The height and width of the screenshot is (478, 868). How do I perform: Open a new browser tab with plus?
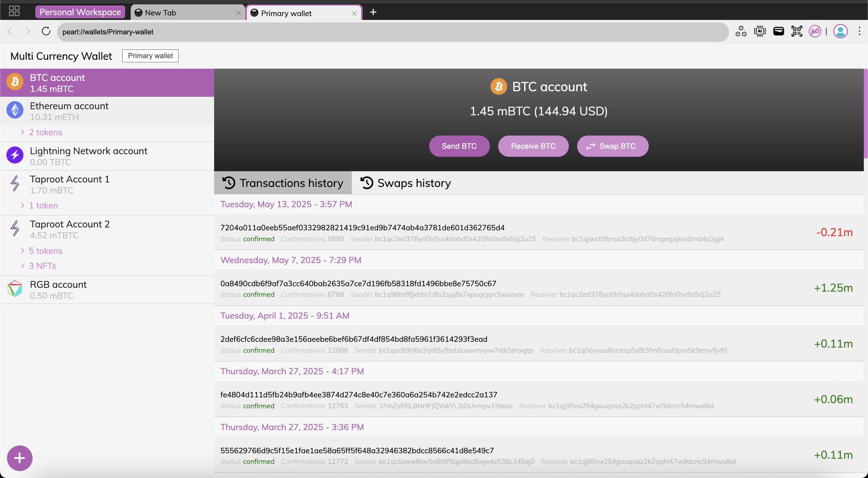pos(373,13)
